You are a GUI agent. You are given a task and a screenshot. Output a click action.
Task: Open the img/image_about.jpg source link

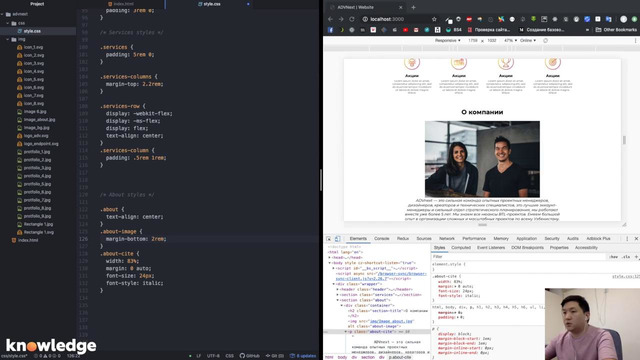click(x=391, y=321)
